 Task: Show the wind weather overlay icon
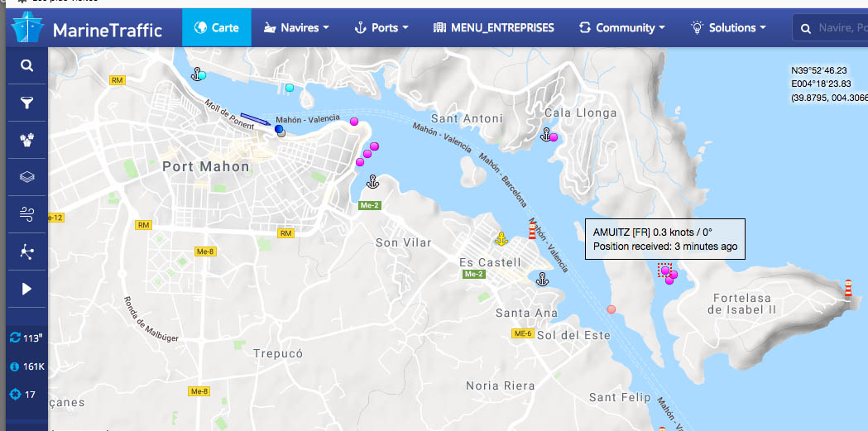point(26,214)
